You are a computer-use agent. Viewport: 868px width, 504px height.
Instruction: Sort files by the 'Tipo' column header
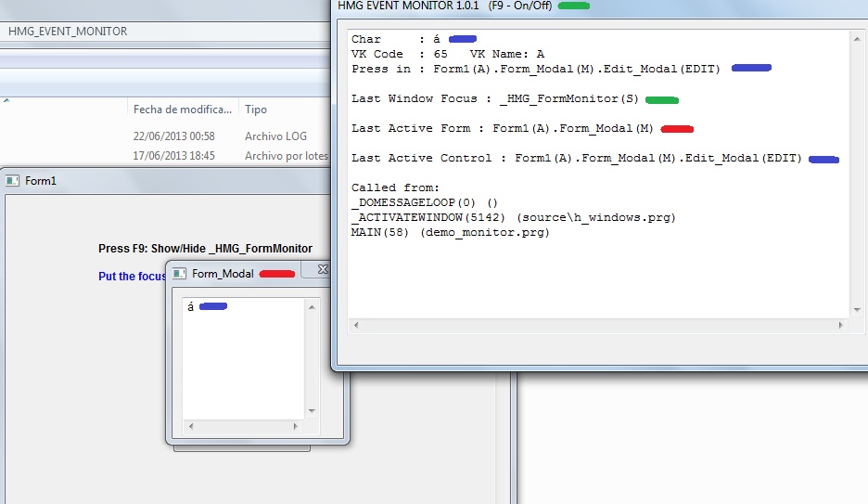(x=256, y=110)
